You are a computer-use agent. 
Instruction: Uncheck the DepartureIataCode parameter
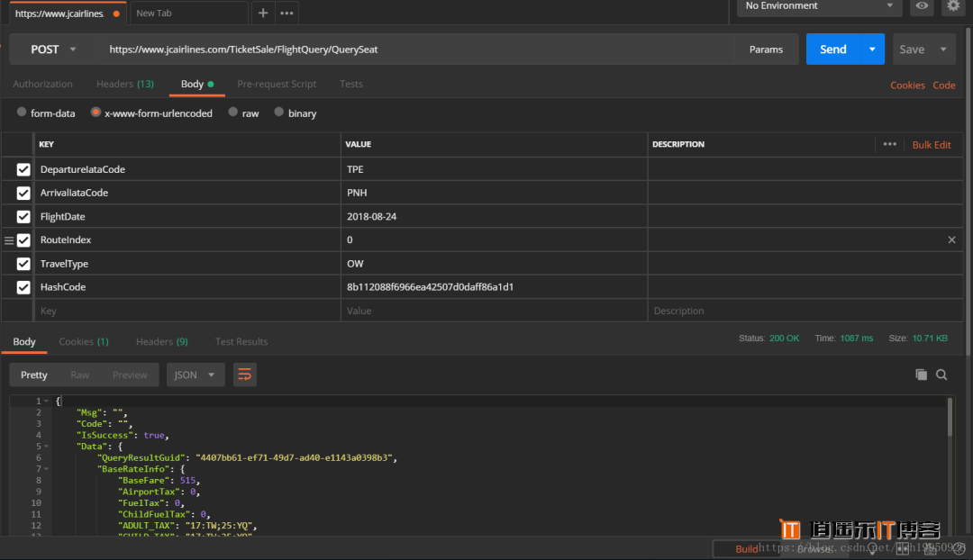coord(23,169)
